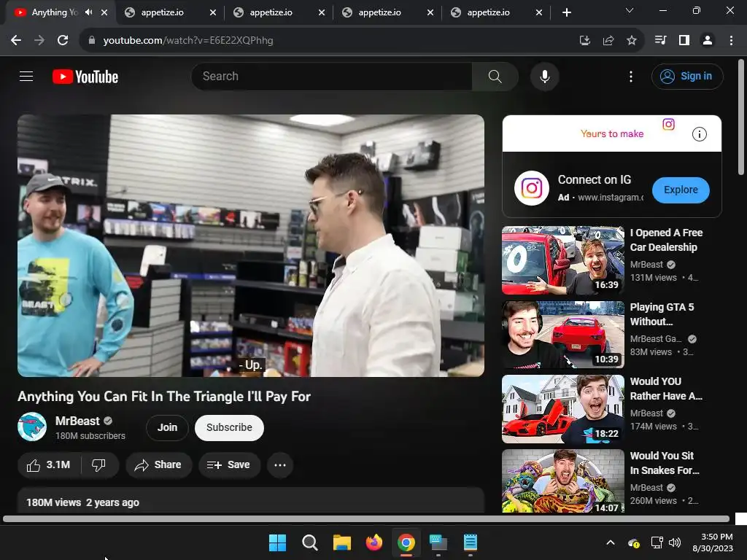Bookmark this page with the star
The height and width of the screenshot is (560, 747).
(x=631, y=41)
